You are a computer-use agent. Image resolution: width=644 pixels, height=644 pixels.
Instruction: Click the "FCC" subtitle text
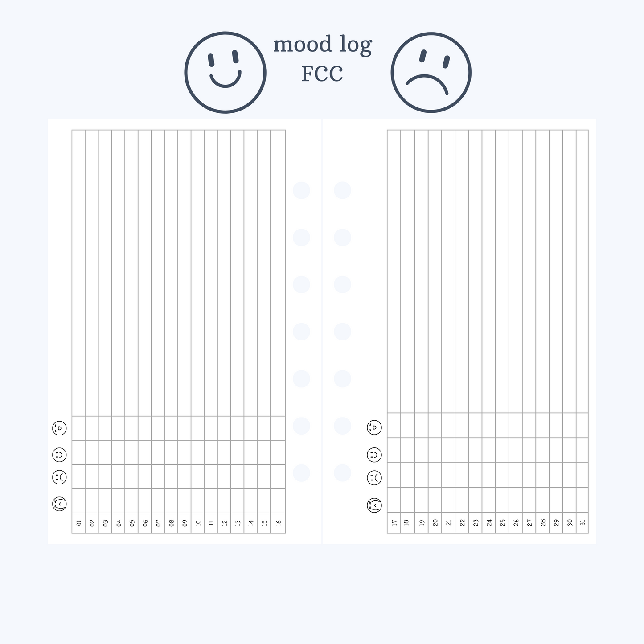[322, 74]
